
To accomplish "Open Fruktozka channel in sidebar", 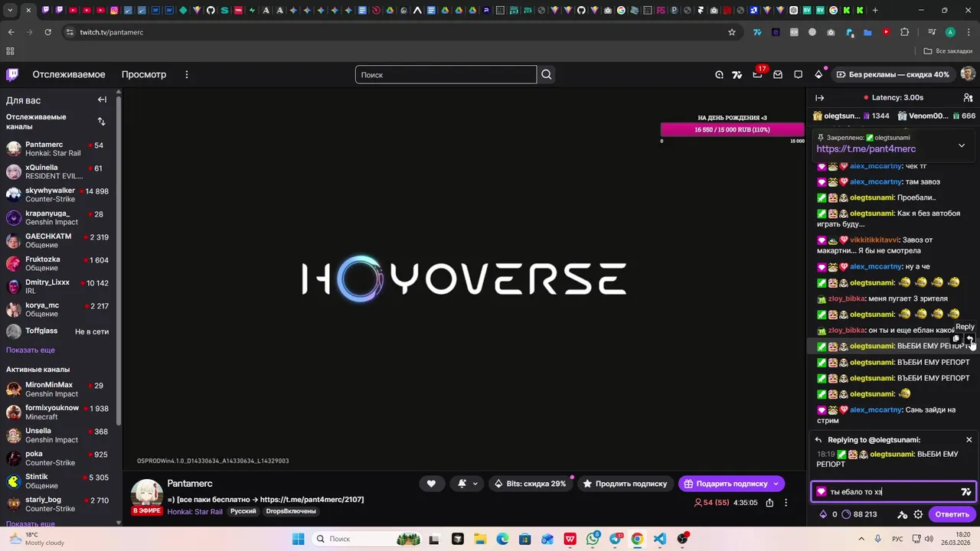I will click(x=59, y=263).
